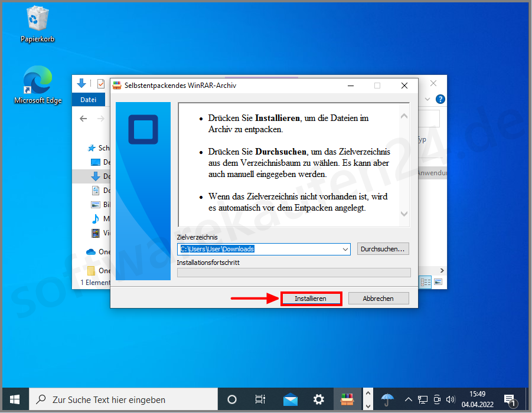Viewport: 532px width, 413px height.
Task: Open the Papierkorb desktop icon
Action: pos(37,25)
